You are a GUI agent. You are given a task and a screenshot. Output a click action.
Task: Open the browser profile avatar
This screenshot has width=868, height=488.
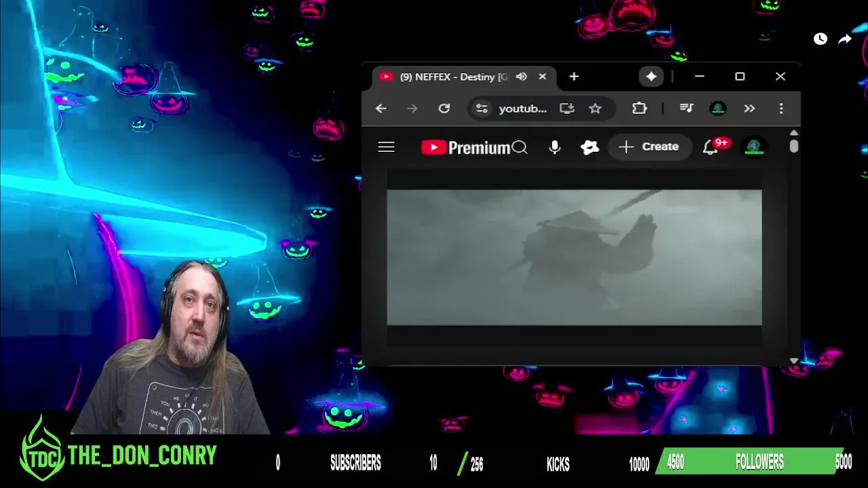tap(718, 108)
